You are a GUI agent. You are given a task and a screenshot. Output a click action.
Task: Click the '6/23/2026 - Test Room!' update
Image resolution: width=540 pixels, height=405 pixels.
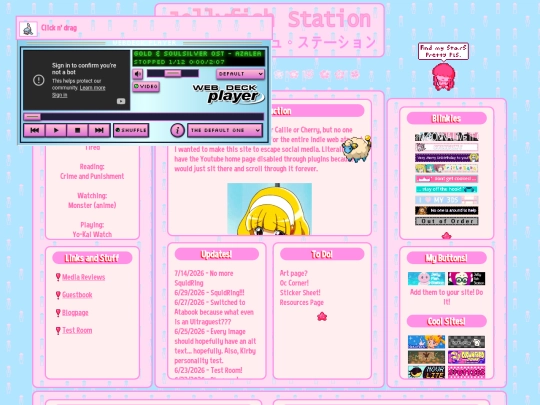208,370
